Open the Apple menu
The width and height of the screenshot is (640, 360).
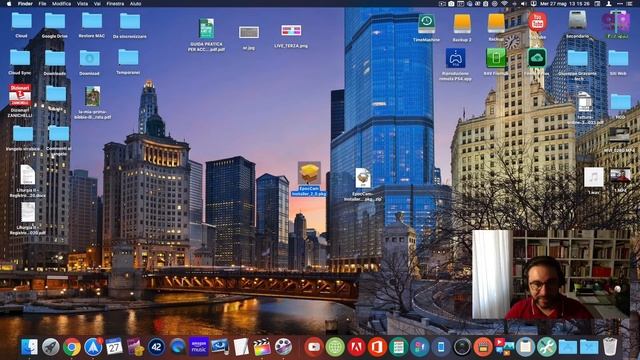point(9,4)
